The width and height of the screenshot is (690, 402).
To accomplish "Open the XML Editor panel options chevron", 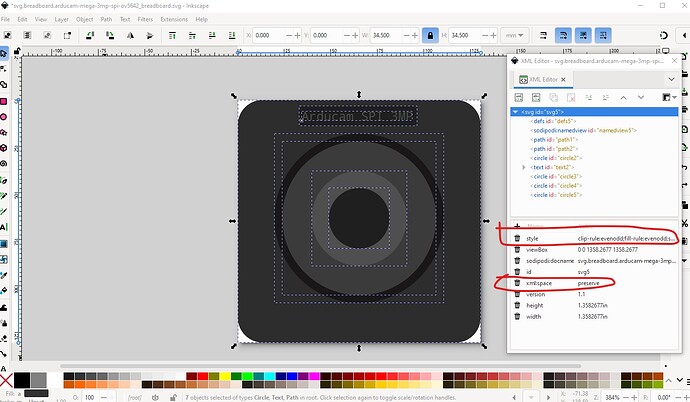I will pyautogui.click(x=671, y=79).
